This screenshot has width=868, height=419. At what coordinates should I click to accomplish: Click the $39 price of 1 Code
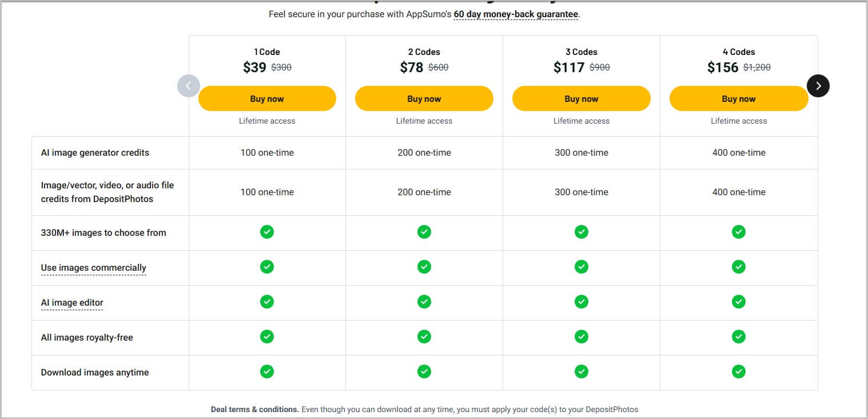point(254,68)
